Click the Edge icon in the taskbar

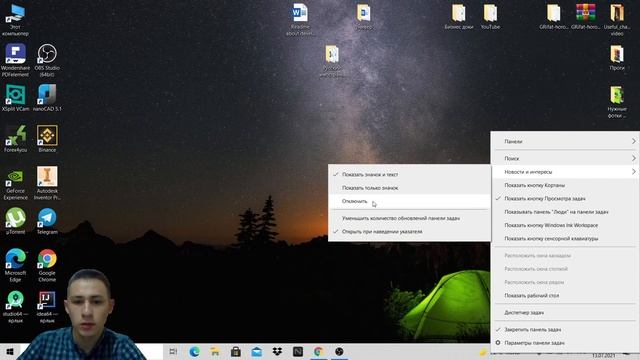[x=194, y=351]
